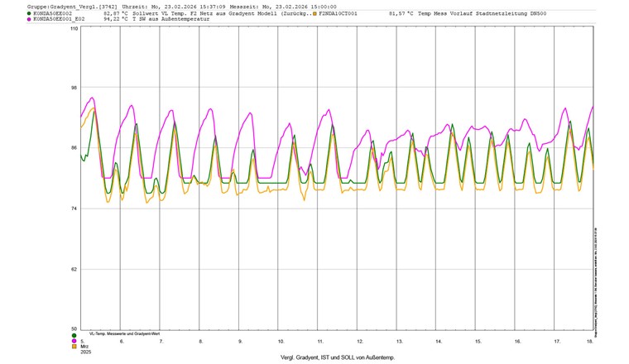The image size is (629, 364).
Task: Select the magenta circle below the y-axis
Action: click(x=74, y=341)
